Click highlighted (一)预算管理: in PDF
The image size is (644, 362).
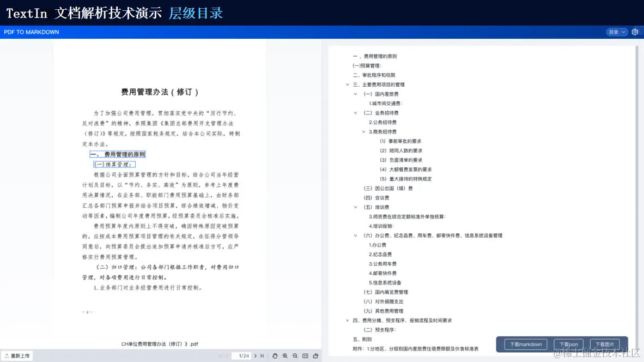click(114, 164)
